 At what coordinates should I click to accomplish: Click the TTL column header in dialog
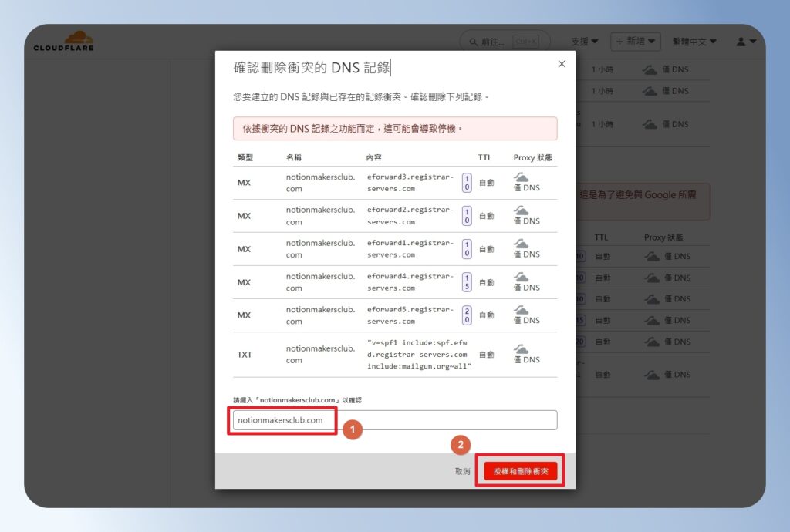pos(484,157)
